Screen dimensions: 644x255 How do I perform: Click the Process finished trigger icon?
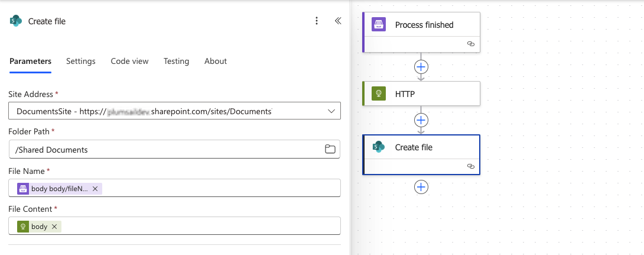point(379,25)
